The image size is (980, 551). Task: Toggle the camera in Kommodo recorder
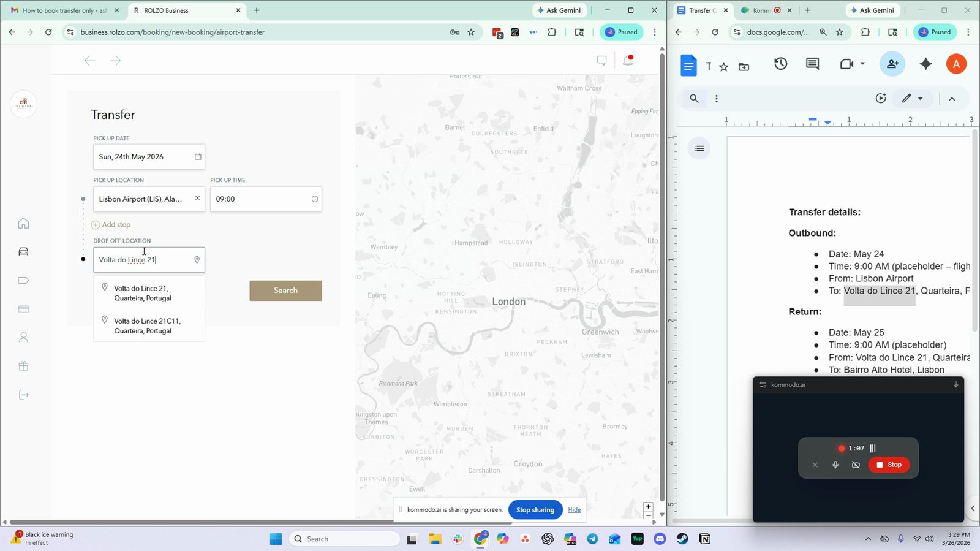point(856,465)
